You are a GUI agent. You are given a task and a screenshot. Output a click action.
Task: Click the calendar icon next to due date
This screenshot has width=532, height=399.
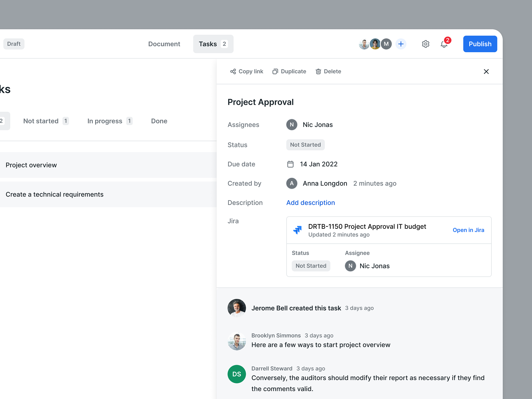(291, 164)
